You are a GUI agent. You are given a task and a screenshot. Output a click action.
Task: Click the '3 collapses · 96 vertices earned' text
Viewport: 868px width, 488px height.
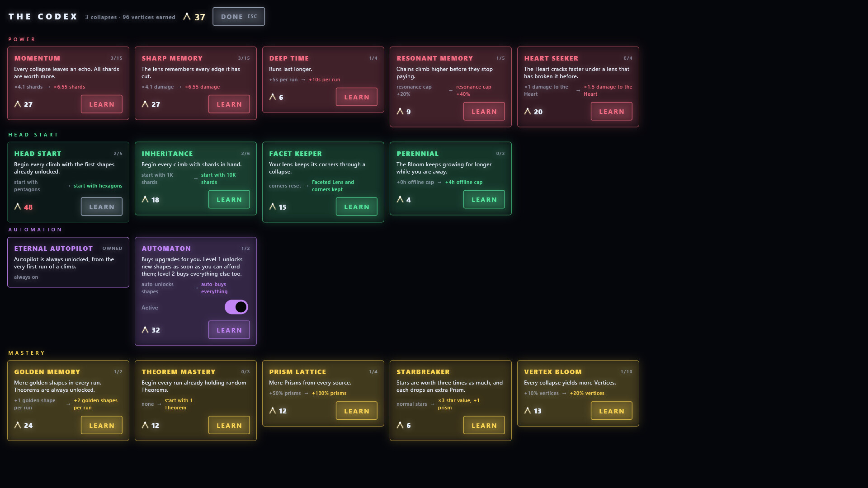click(x=130, y=17)
